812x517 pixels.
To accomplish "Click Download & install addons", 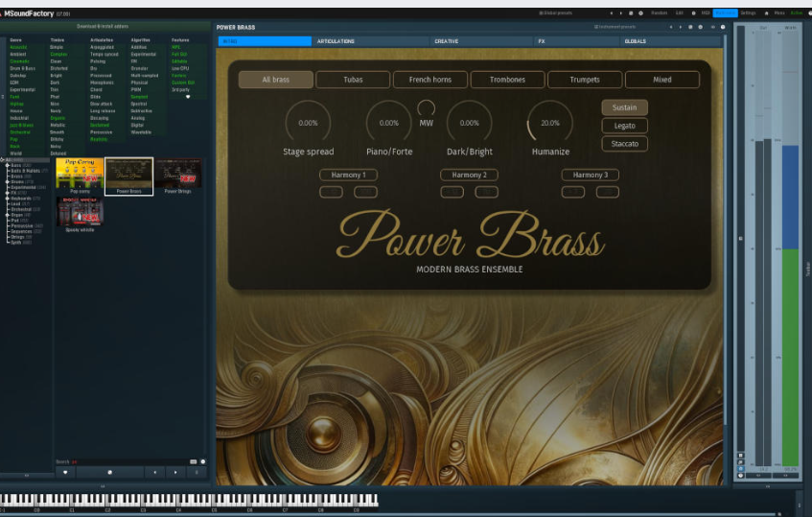I will point(103,26).
